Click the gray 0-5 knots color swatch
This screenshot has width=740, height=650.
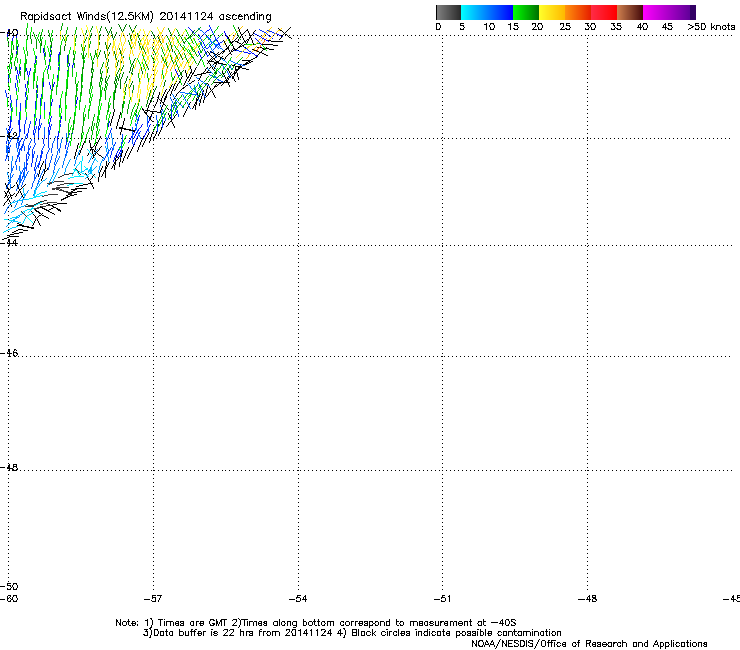(x=448, y=12)
